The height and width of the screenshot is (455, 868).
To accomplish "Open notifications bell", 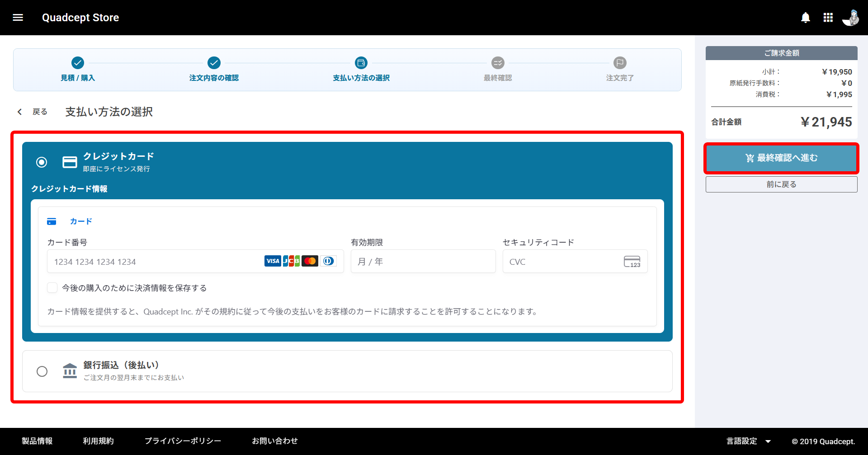I will tap(806, 18).
